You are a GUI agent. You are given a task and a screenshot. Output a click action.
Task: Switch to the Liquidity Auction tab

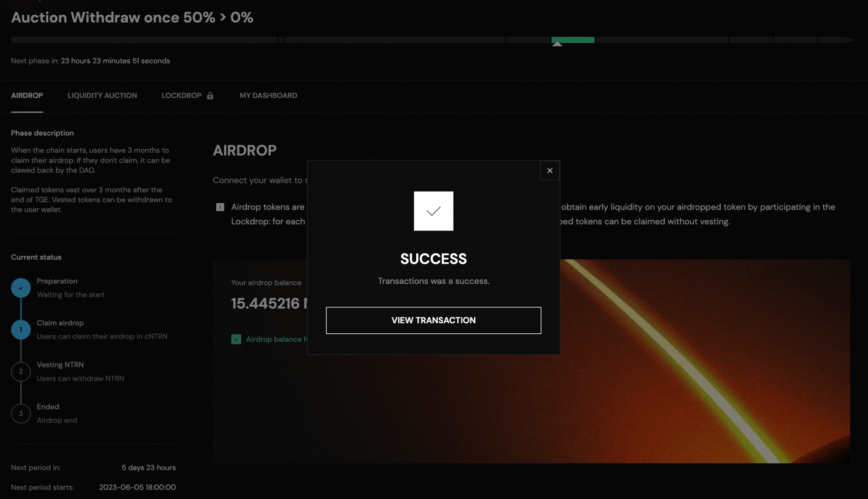click(x=102, y=96)
